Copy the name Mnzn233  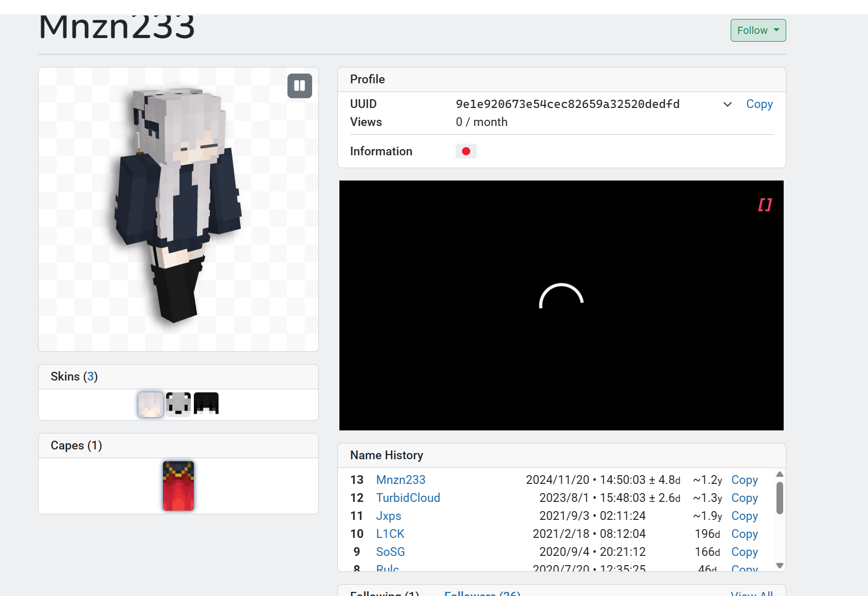(x=744, y=480)
